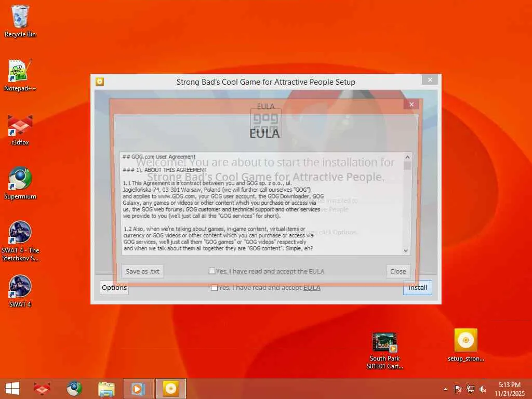Select the South Park S01E01 video file
Image resolution: width=532 pixels, height=399 pixels.
click(384, 351)
